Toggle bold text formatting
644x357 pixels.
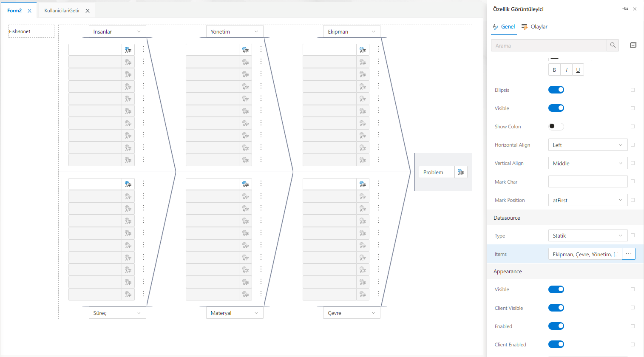pos(554,70)
